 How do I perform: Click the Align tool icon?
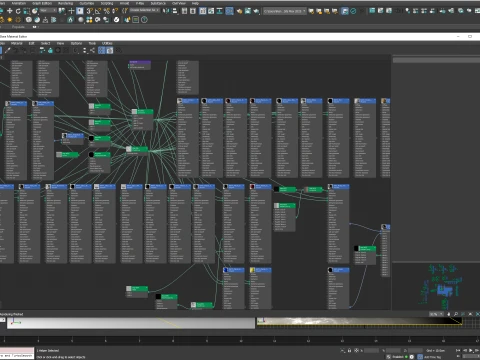click(175, 11)
